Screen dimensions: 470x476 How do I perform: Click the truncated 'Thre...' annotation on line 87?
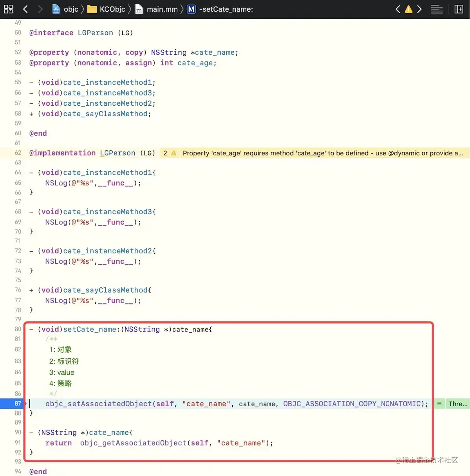point(458,404)
